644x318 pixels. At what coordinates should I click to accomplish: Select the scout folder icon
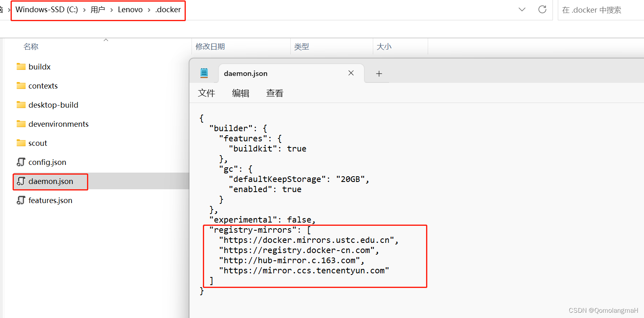(x=21, y=143)
